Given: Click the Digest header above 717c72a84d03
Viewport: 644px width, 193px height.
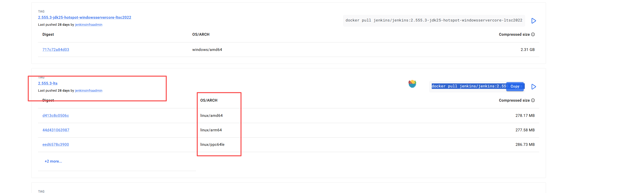Looking at the screenshot, I should [x=48, y=34].
